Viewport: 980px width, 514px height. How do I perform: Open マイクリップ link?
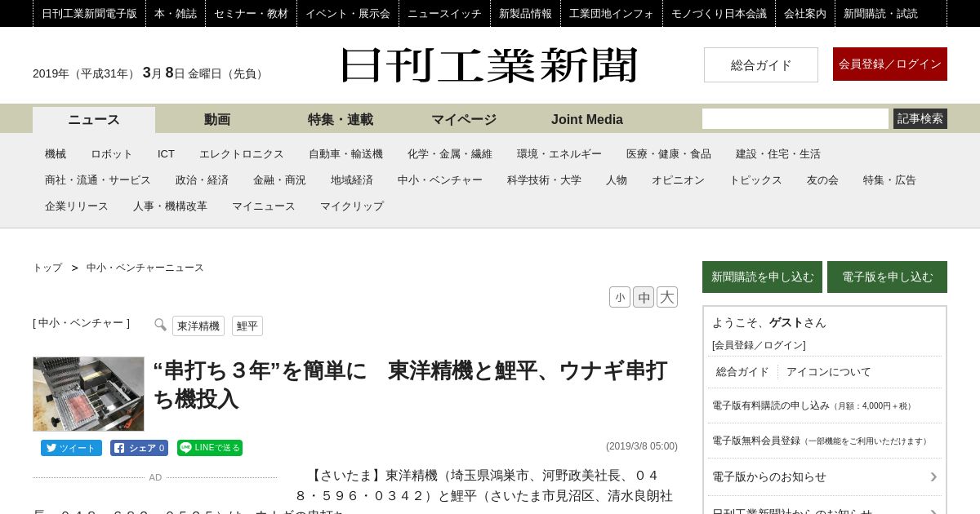[x=352, y=206]
